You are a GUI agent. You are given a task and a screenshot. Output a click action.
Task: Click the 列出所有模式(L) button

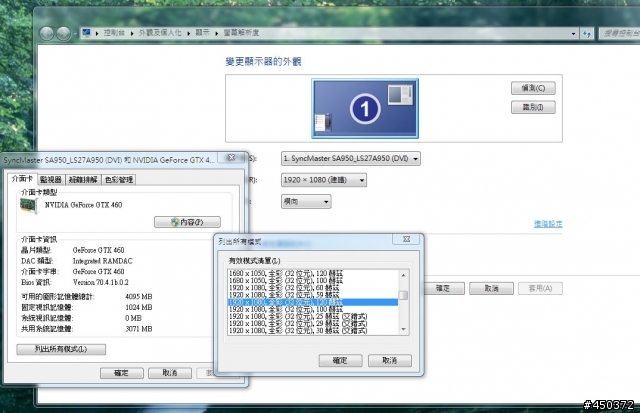61,349
